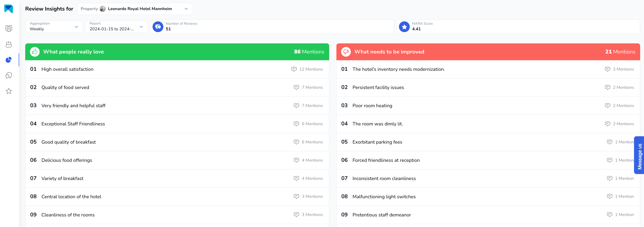Open the star favorites sidebar icon
Screen dimensions: 644x227
(9, 91)
